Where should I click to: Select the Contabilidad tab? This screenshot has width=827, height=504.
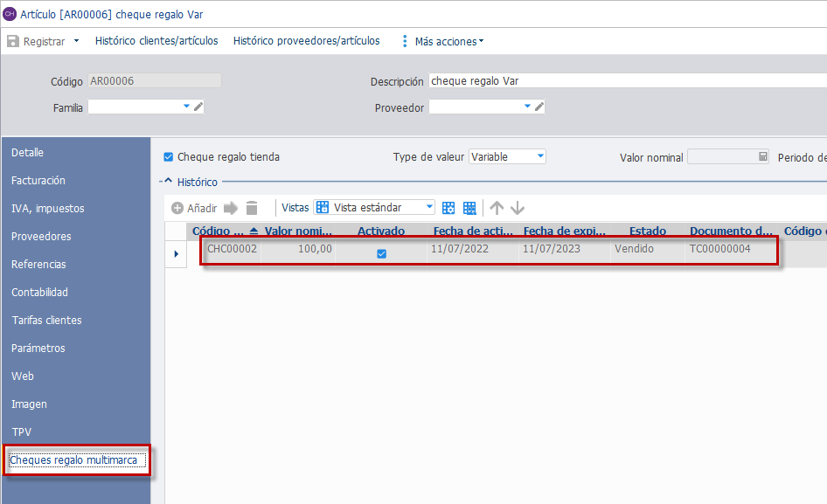(39, 292)
